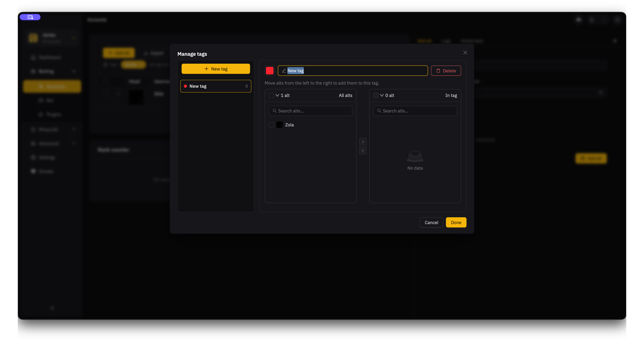Close the Manage tags dialog with X

click(465, 53)
